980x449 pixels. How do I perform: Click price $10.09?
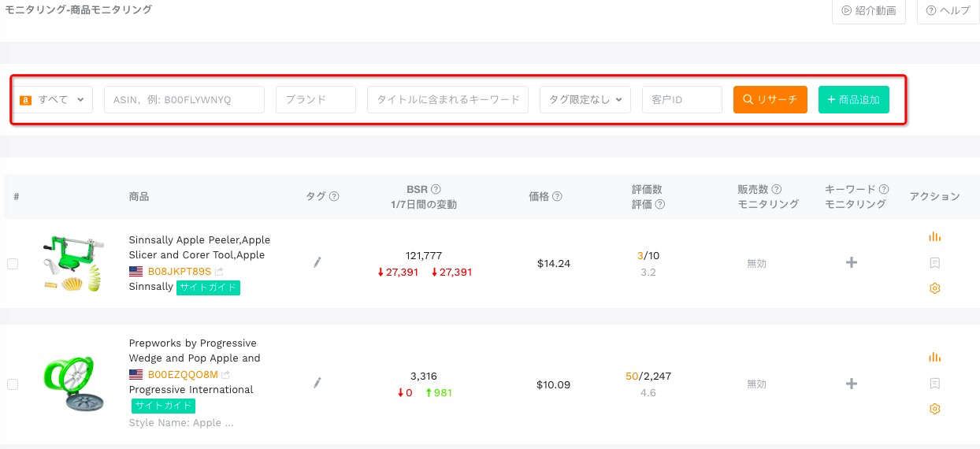554,385
